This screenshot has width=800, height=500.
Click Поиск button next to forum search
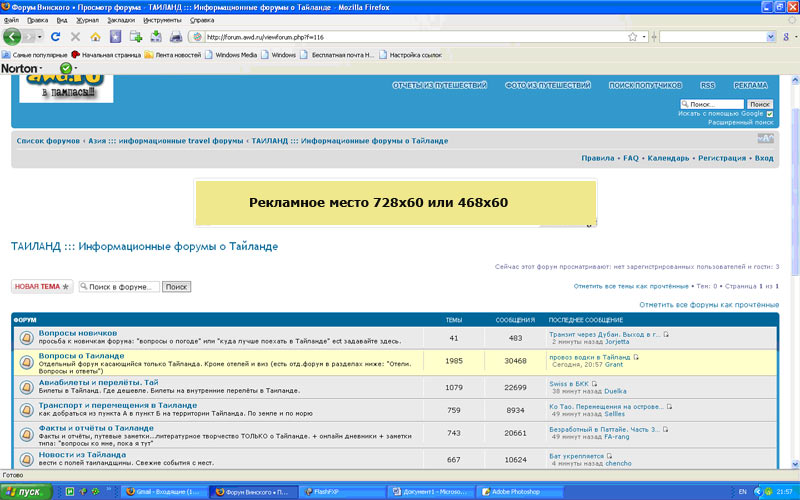coord(177,287)
